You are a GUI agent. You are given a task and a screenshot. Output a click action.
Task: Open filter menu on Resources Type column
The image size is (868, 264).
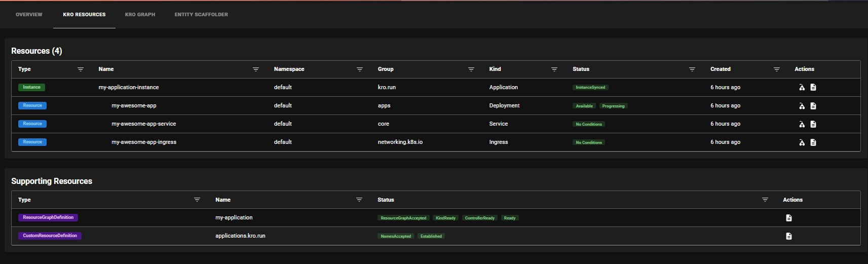tap(81, 69)
